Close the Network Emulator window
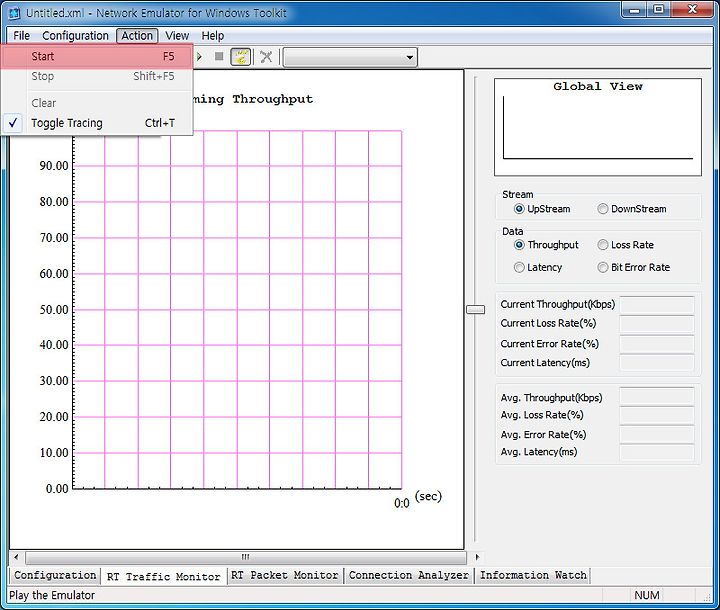This screenshot has width=720, height=610. 693,10
